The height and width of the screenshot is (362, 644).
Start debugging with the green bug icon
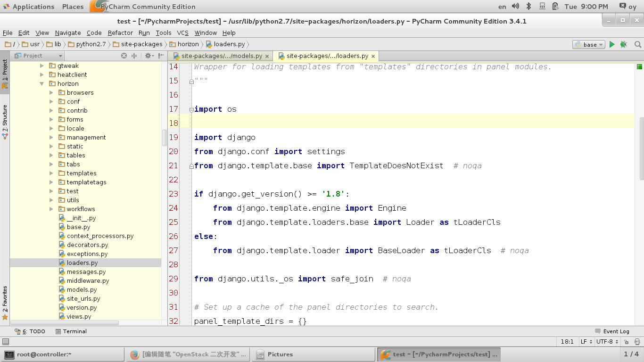pos(623,44)
